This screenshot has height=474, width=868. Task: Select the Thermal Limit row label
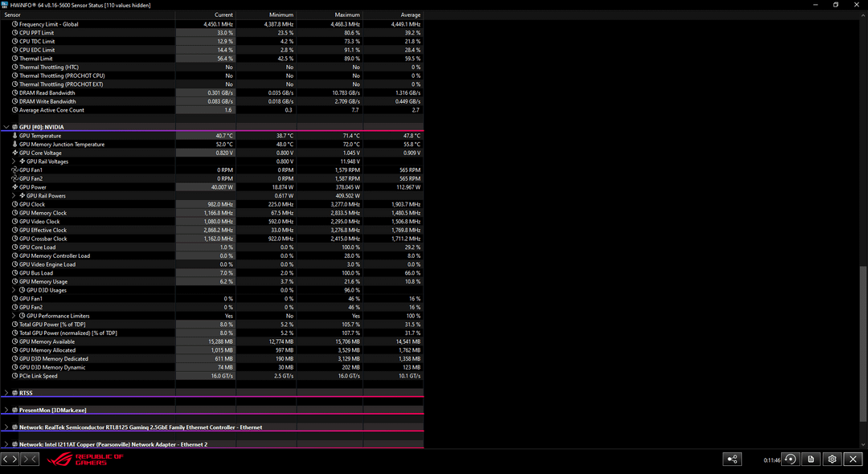[36, 59]
